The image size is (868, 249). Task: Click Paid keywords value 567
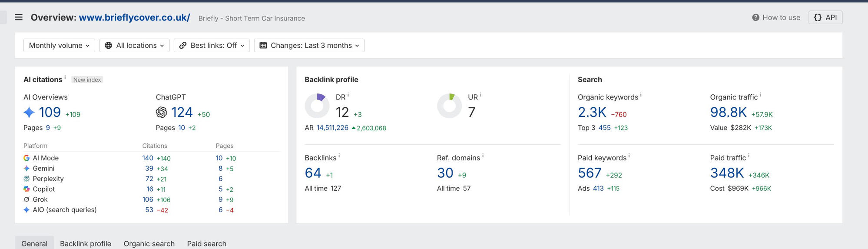[x=590, y=173]
